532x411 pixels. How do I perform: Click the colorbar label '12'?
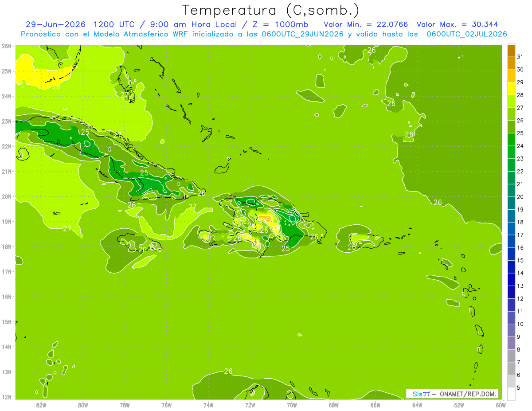[x=520, y=299]
